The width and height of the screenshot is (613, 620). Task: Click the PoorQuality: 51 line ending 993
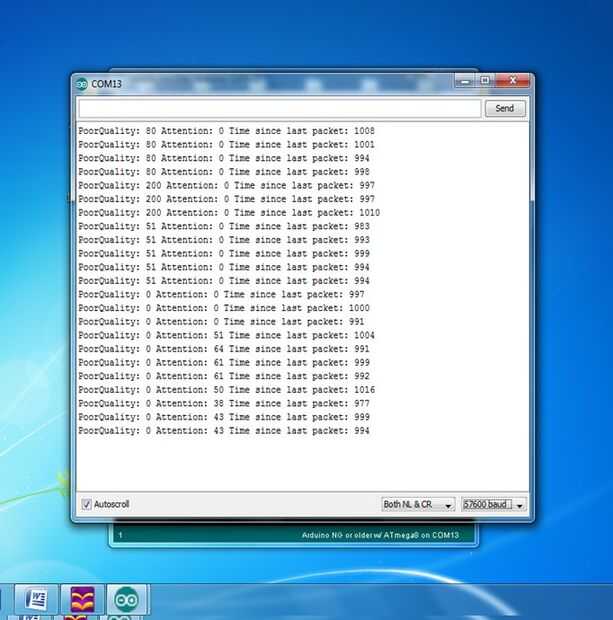tap(224, 240)
